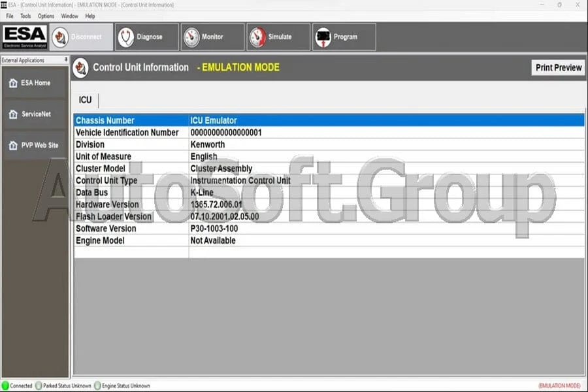Click the Monitor gauge icon
This screenshot has height=392, width=588.
pyautogui.click(x=191, y=37)
